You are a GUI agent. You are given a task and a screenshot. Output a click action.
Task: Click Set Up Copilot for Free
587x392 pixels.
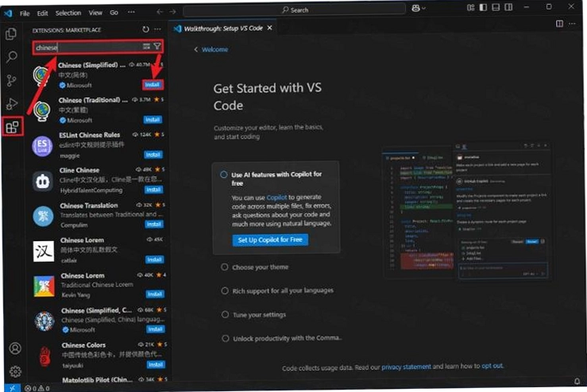[x=270, y=240]
